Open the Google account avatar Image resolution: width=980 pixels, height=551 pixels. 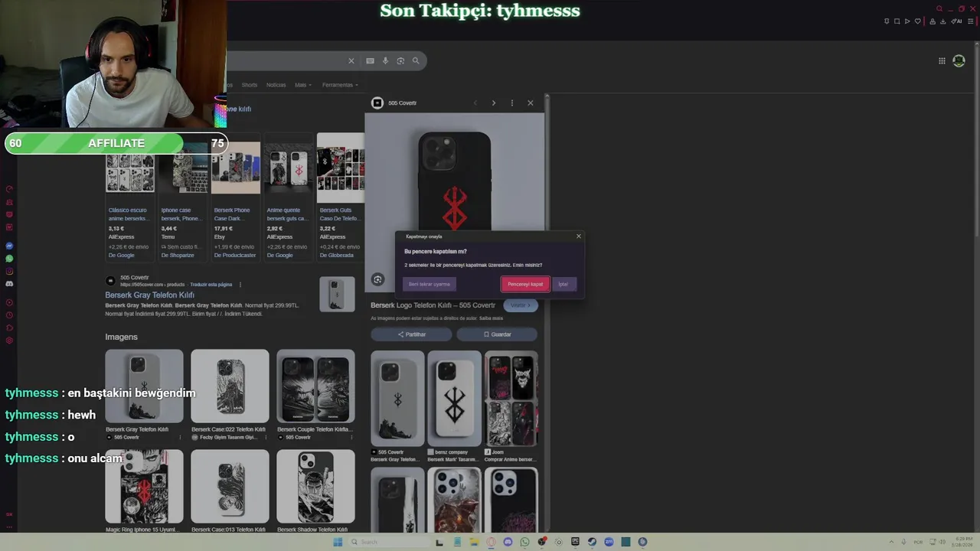point(959,61)
